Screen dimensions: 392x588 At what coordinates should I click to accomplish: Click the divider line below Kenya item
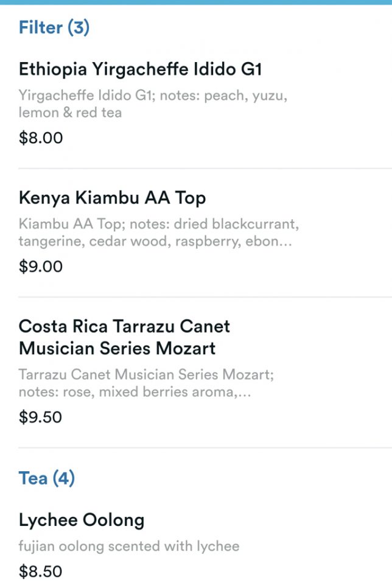click(205, 297)
